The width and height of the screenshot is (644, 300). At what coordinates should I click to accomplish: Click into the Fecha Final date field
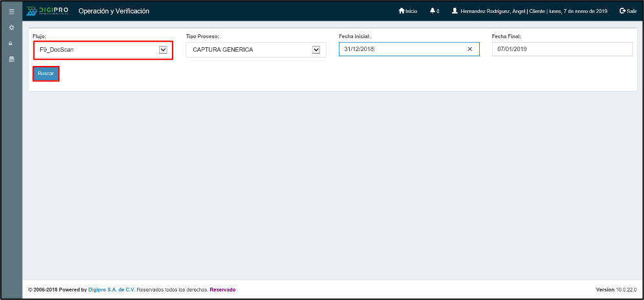561,49
